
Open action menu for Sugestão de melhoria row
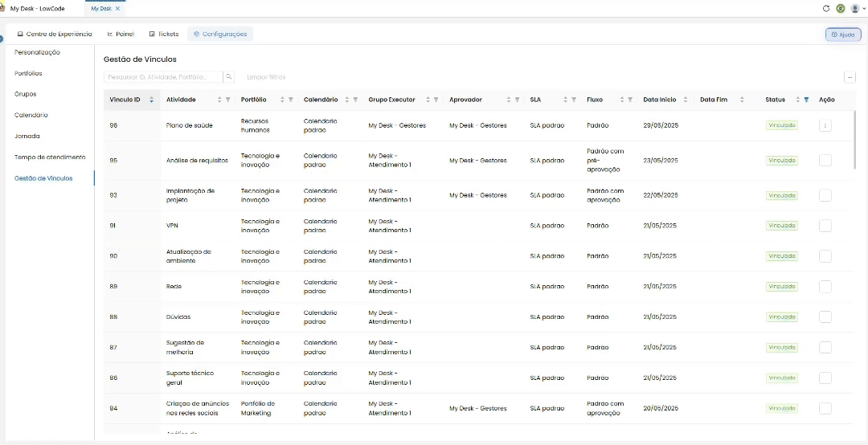[x=825, y=348]
